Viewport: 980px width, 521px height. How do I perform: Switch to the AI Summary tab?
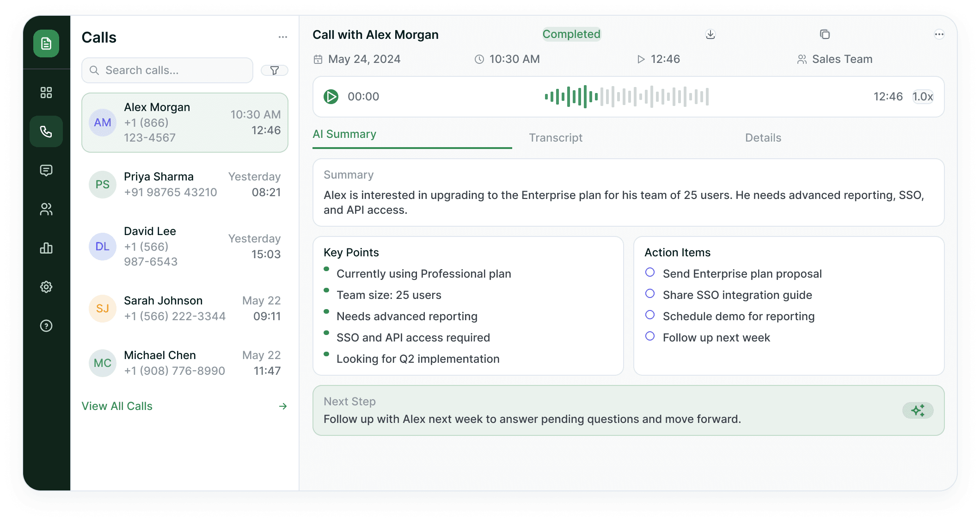344,134
